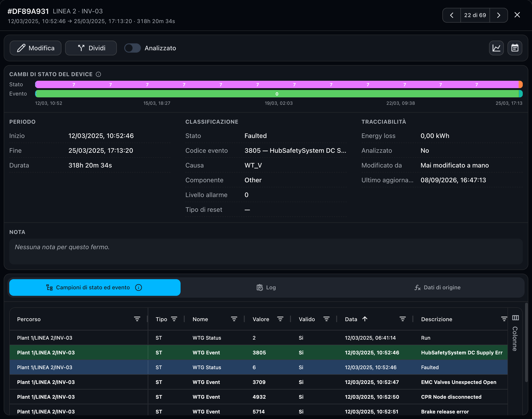Click Dividi split button
This screenshot has height=419, width=532.
[91, 48]
